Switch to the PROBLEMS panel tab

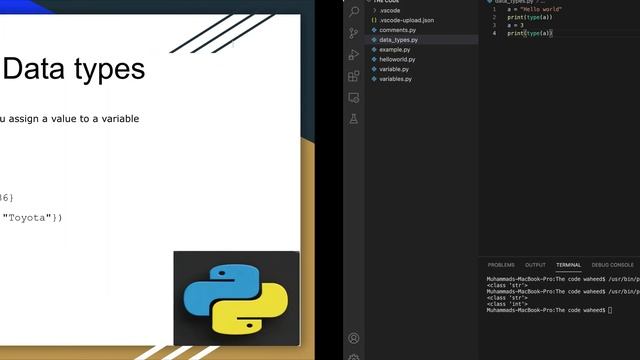tap(501, 265)
